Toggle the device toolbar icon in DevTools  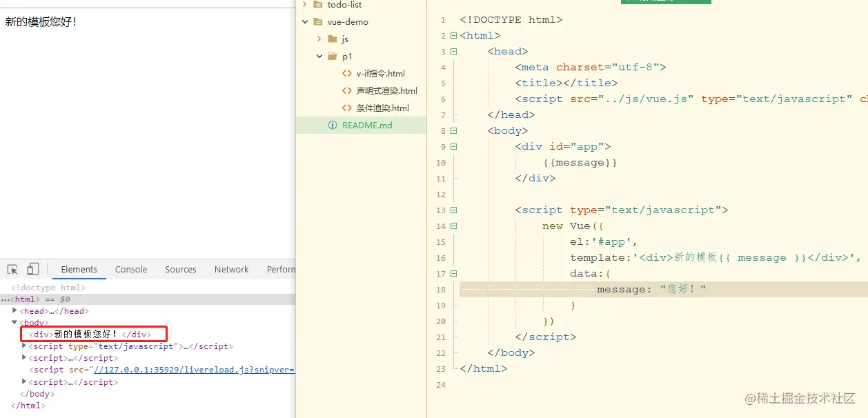(32, 269)
